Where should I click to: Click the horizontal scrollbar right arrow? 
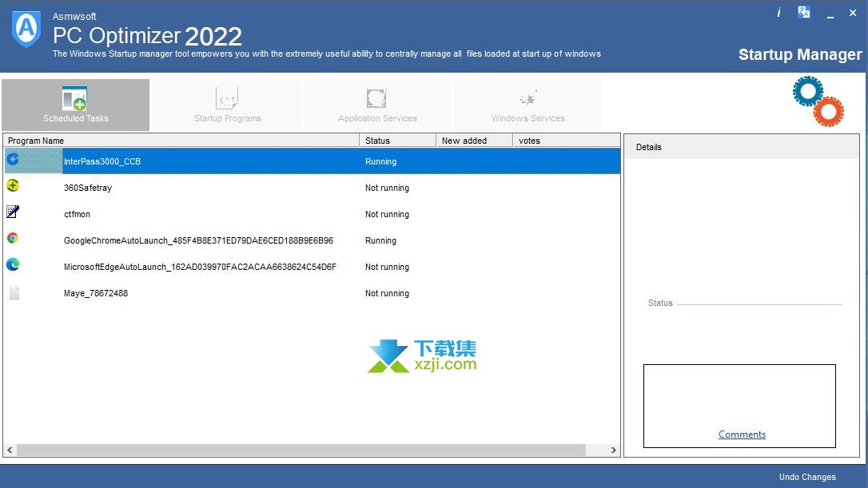pos(613,450)
